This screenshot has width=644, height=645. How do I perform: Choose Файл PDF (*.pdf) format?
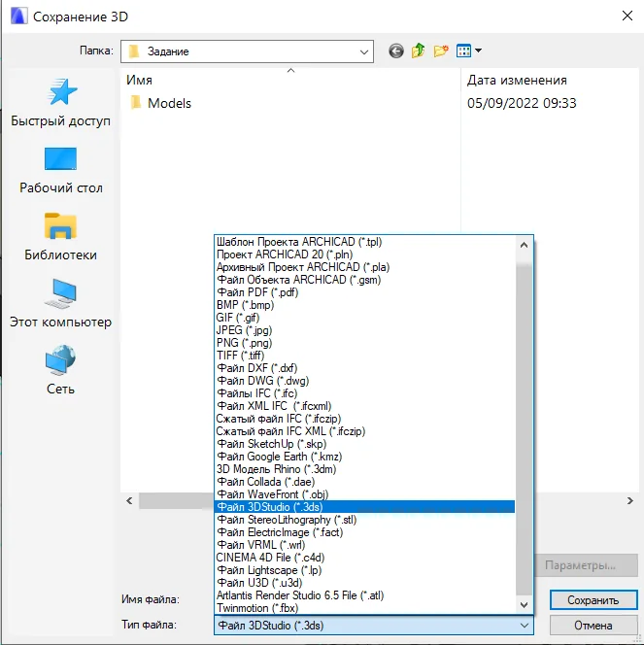[x=364, y=292]
